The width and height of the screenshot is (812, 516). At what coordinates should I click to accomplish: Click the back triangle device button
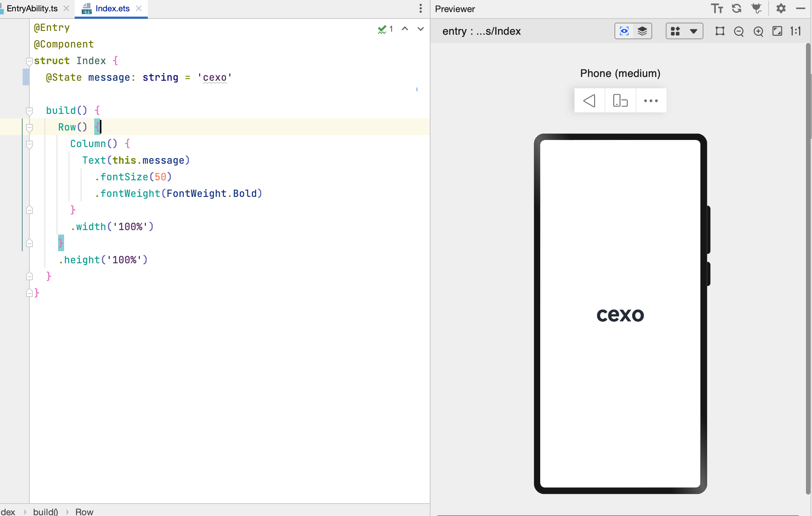click(590, 101)
